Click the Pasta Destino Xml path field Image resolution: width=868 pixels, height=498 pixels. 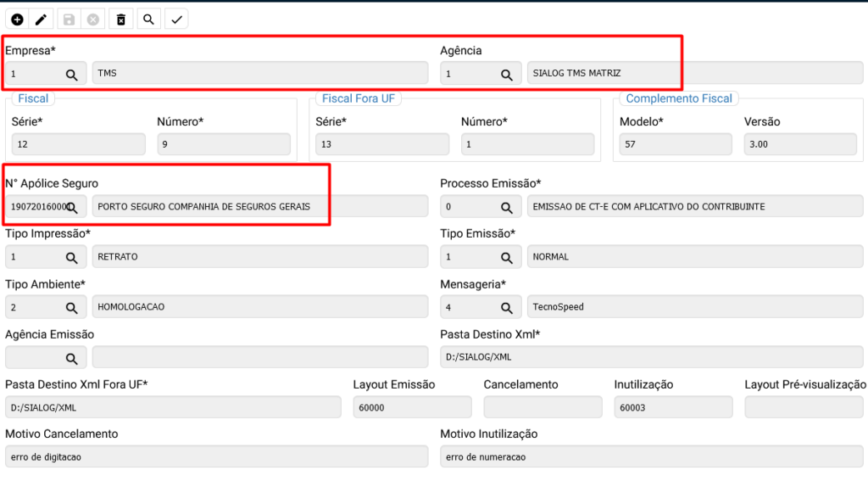(651, 357)
